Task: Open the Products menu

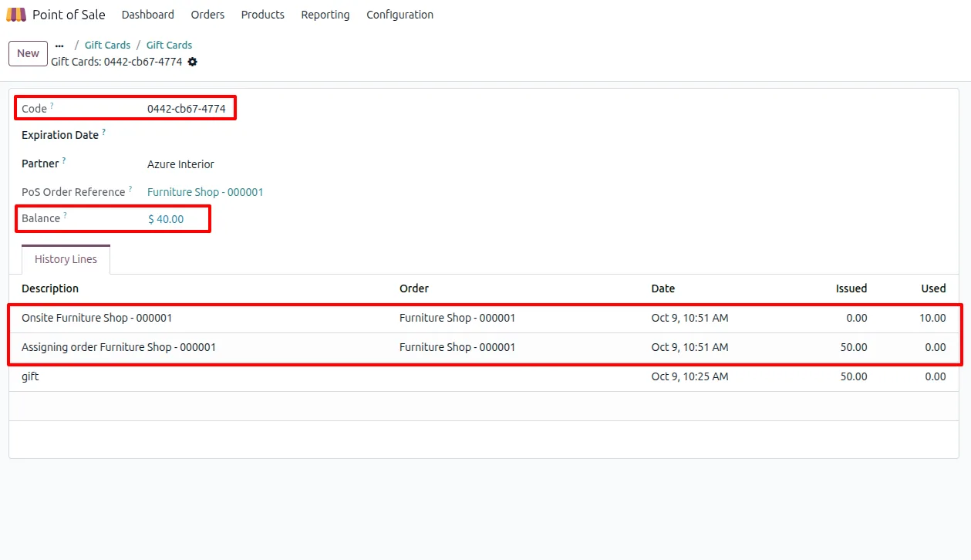Action: click(262, 15)
